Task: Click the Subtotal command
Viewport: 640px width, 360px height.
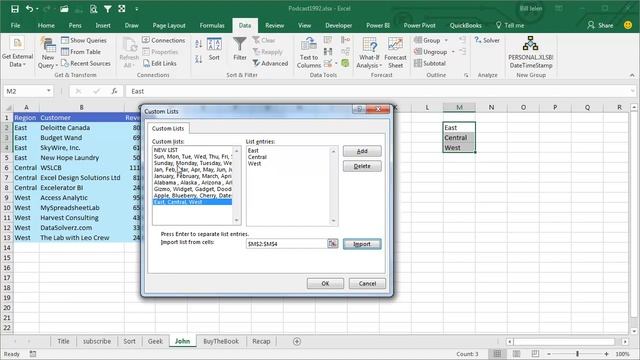Action: [430, 63]
